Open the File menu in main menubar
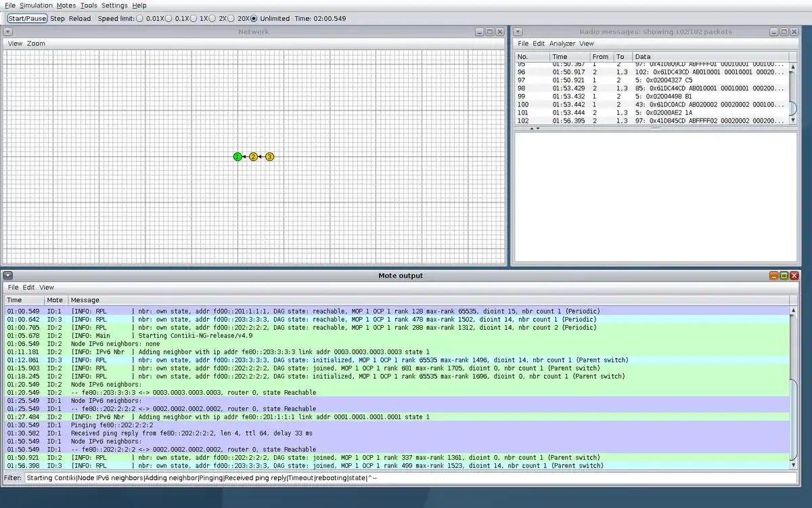 click(x=10, y=5)
